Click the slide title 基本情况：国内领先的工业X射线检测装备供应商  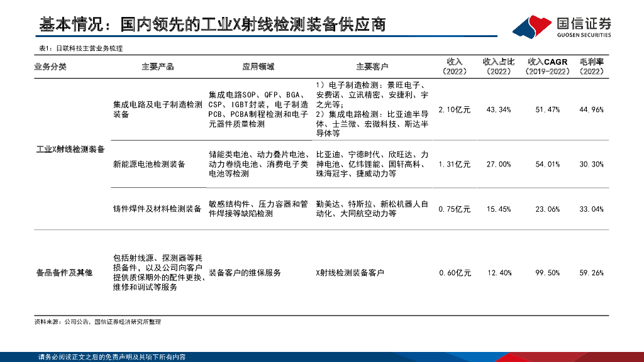(213, 25)
